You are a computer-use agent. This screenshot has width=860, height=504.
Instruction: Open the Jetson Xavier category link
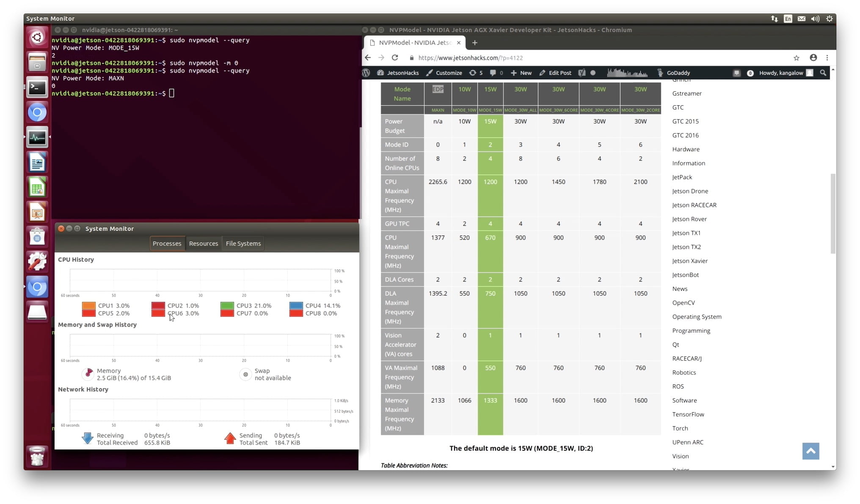coord(689,261)
